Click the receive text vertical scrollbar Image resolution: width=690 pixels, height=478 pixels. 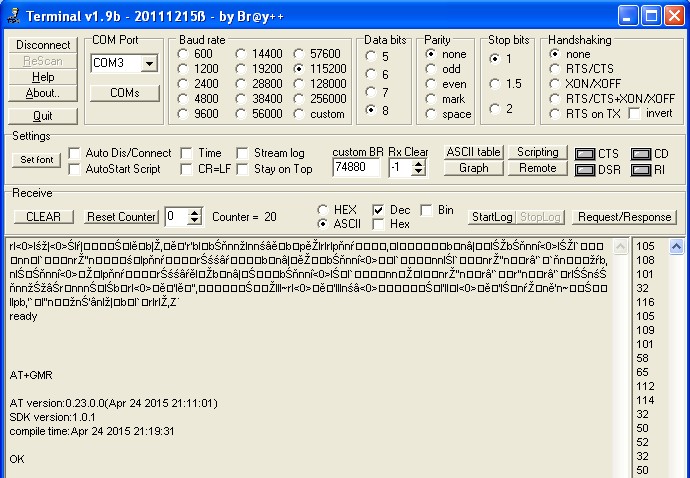tap(621, 350)
